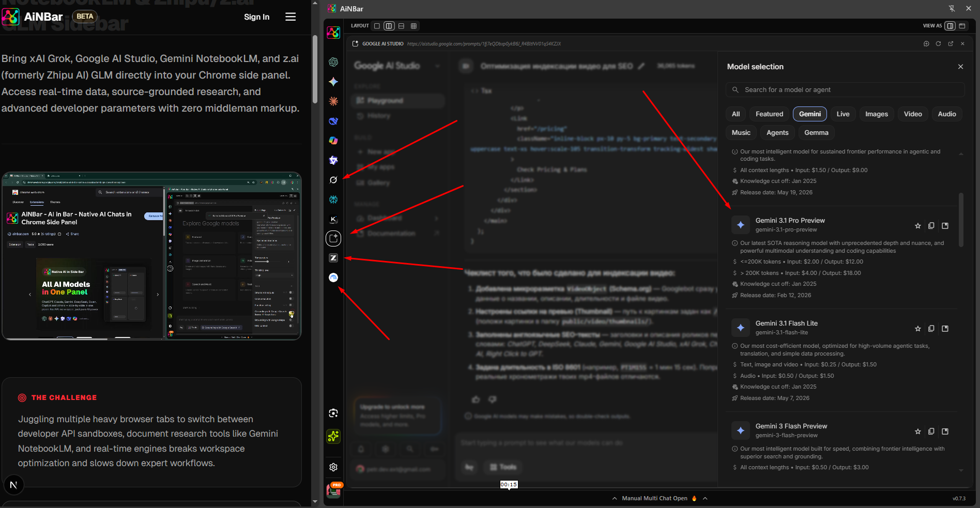The width and height of the screenshot is (980, 508).
Task: Set View As to side panel mode
Action: click(950, 26)
